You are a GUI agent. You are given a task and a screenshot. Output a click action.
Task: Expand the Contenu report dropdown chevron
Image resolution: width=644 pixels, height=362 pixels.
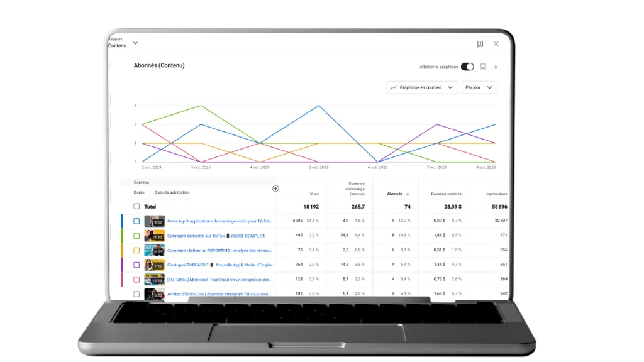pos(135,43)
